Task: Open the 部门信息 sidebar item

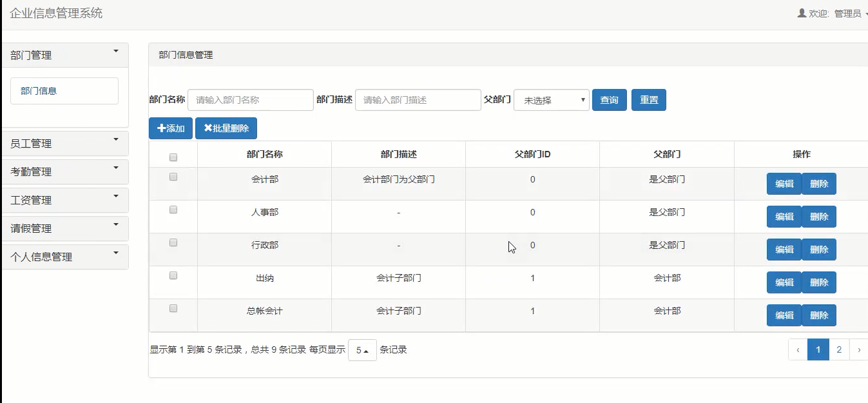Action: (x=64, y=91)
